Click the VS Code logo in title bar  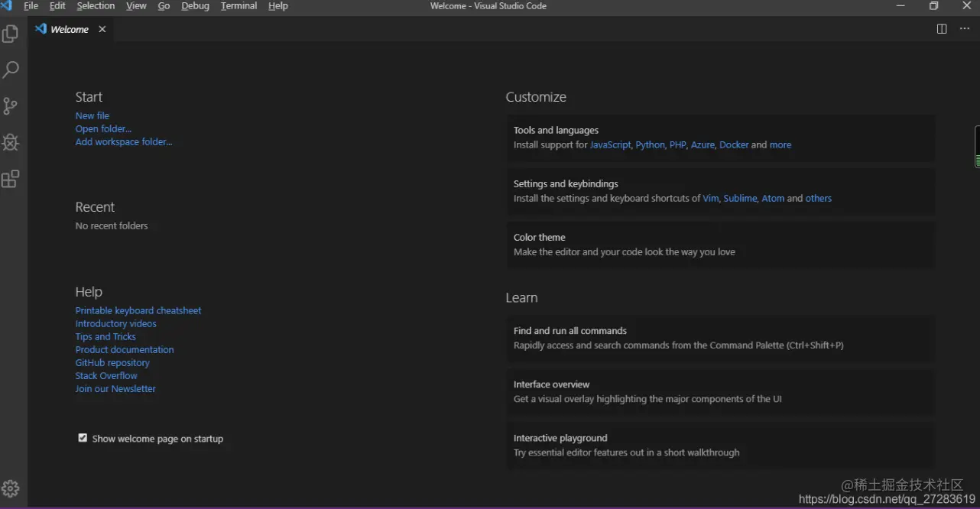tap(6, 6)
